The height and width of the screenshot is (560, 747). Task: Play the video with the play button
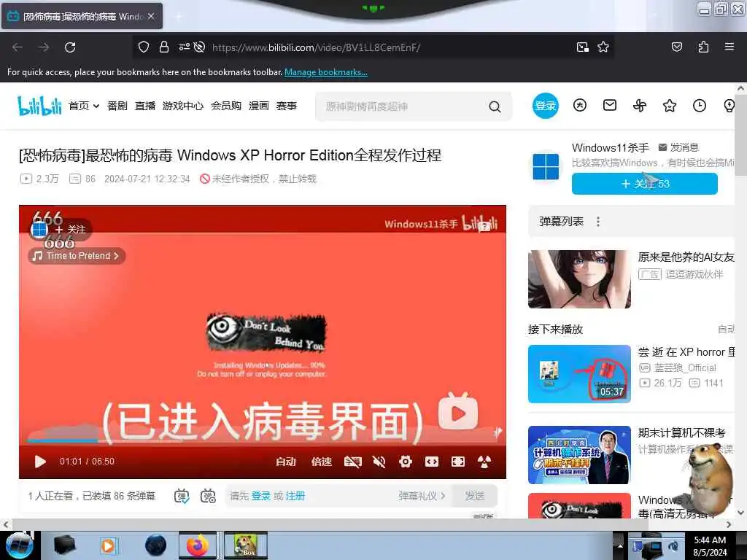(x=41, y=462)
